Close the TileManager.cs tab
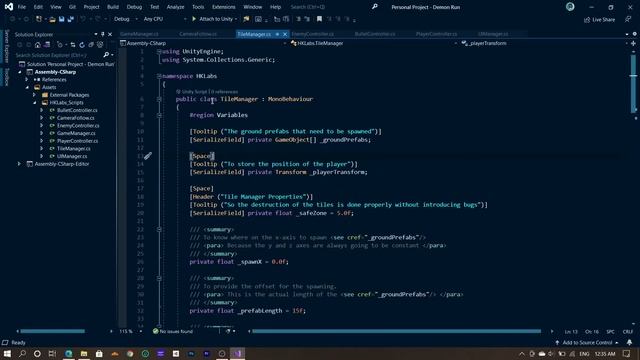Image resolution: width=640 pixels, height=360 pixels. 285,34
